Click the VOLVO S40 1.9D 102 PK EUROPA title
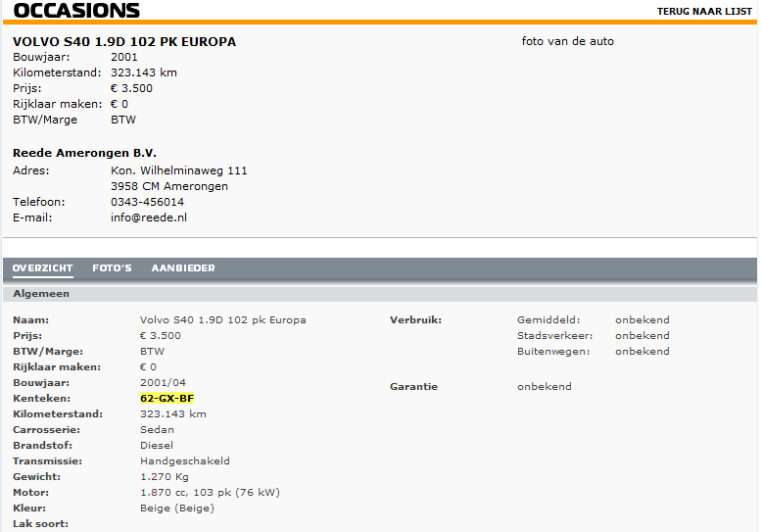Screen dimensions: 762x532 [x=124, y=42]
